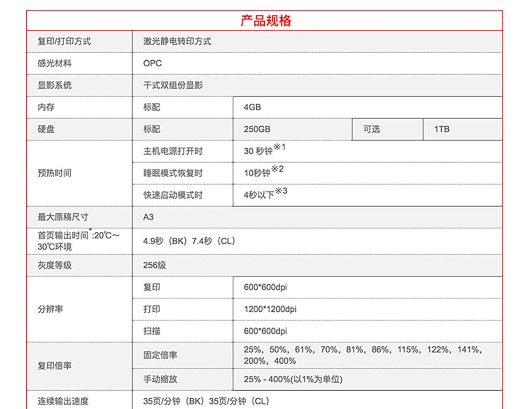
Task: Select the 扫描 resolution label cell
Action: coord(152,331)
